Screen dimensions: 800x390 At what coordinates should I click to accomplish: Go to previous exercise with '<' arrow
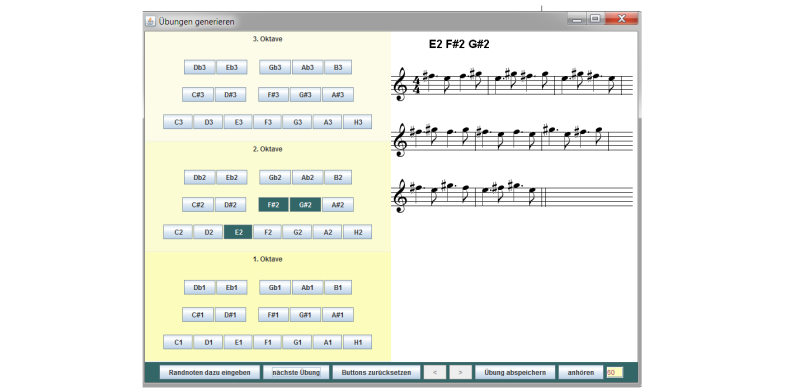pos(435,373)
